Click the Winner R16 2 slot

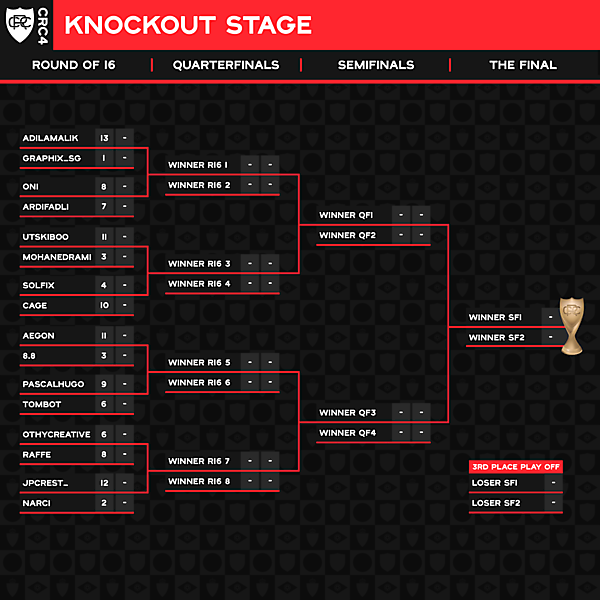(x=199, y=185)
